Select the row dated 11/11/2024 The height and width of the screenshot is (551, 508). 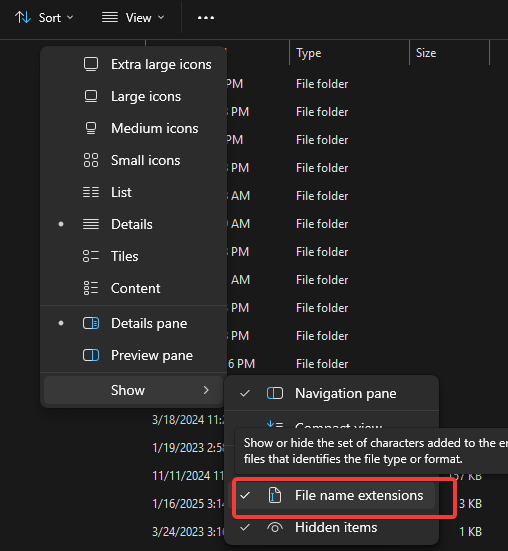tap(188, 476)
